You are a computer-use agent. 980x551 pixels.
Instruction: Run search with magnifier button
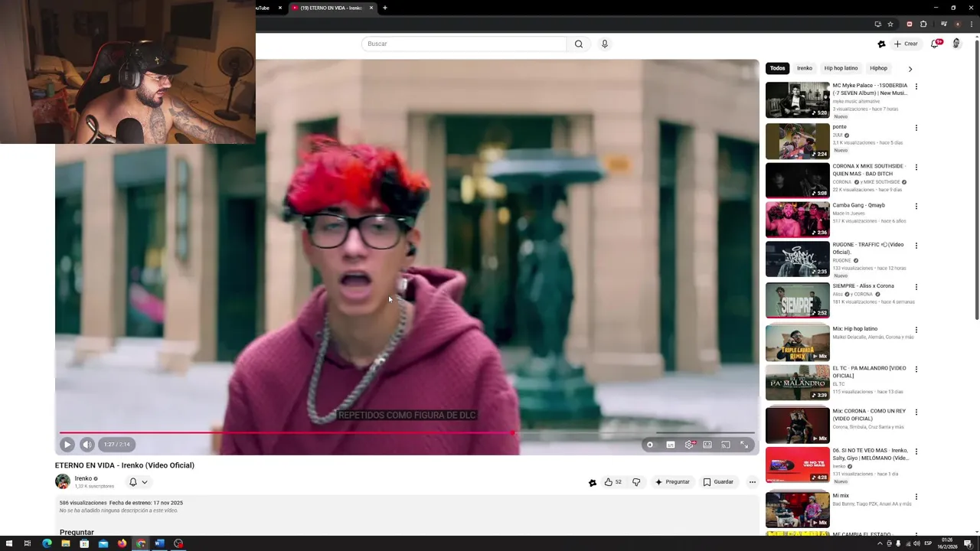click(x=579, y=44)
